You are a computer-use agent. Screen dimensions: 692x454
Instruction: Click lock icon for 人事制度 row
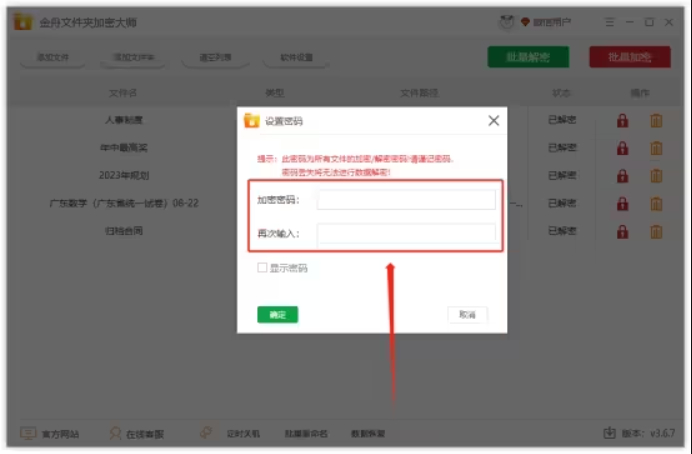click(x=622, y=120)
